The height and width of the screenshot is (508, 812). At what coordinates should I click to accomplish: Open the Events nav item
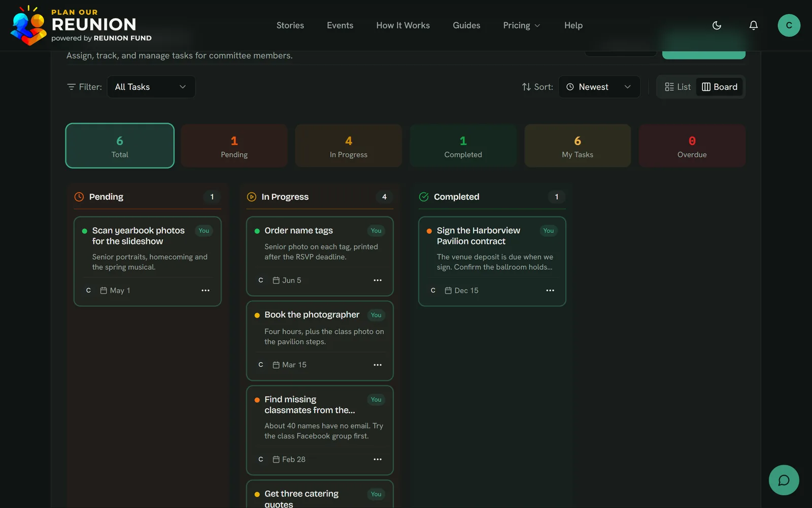pos(340,25)
